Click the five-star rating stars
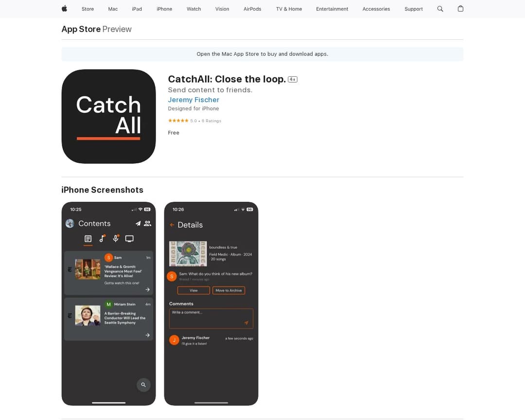 178,121
